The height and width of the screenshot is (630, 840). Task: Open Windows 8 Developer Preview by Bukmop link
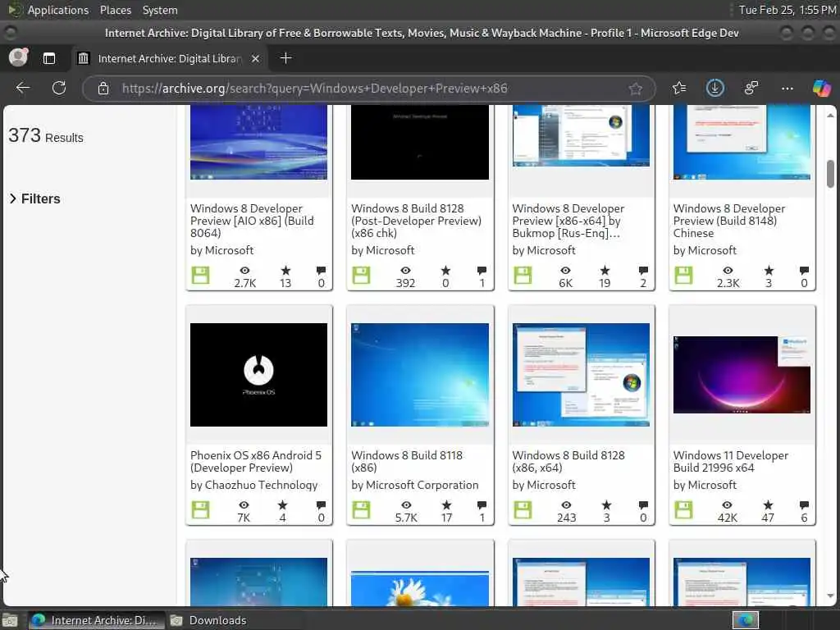(x=568, y=221)
